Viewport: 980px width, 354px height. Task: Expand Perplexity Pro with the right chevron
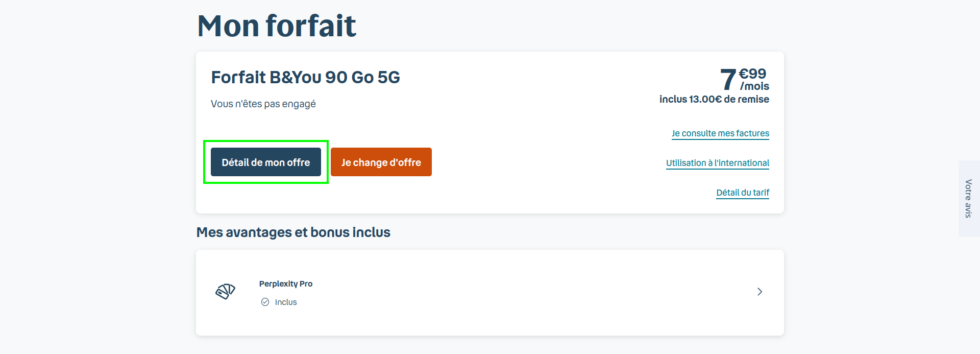759,292
